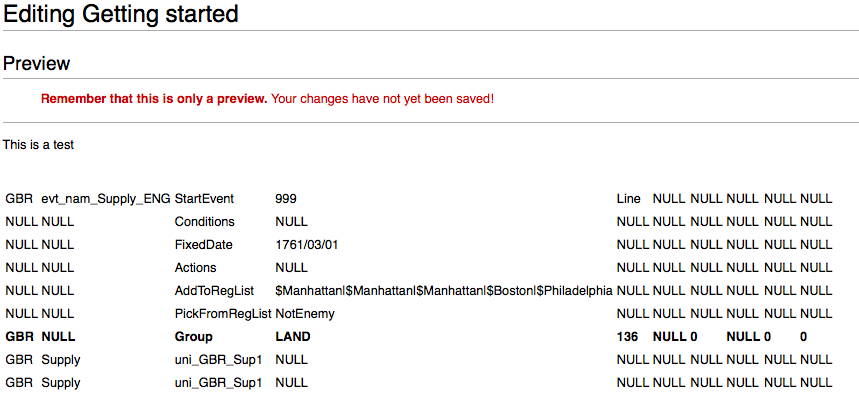The width and height of the screenshot is (859, 403).
Task: Click the "Editing Getting started" page heading
Action: coord(121,15)
